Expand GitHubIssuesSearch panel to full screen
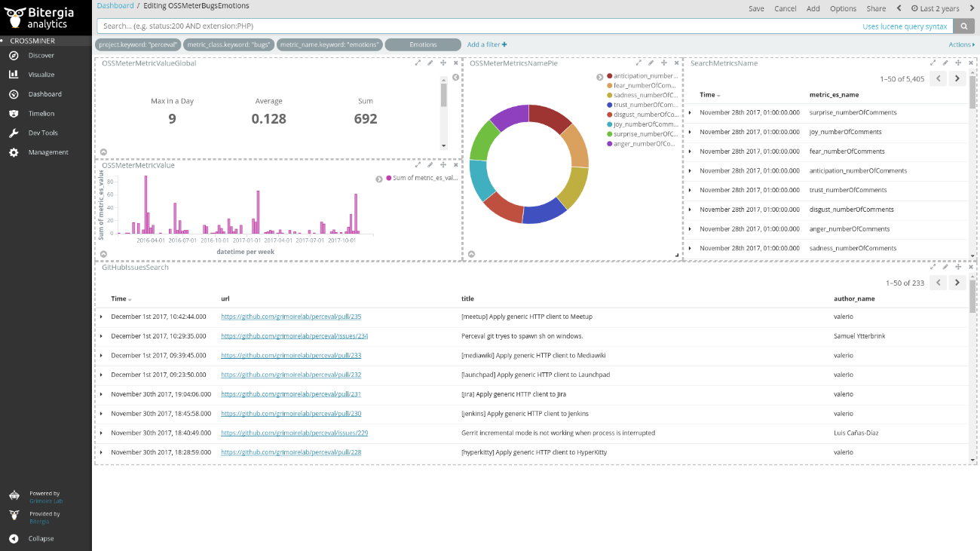 933,266
